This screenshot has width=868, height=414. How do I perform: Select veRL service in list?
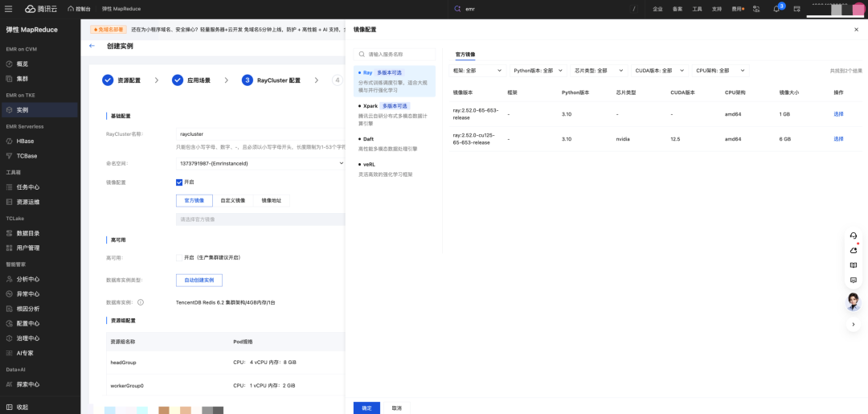pyautogui.click(x=395, y=169)
